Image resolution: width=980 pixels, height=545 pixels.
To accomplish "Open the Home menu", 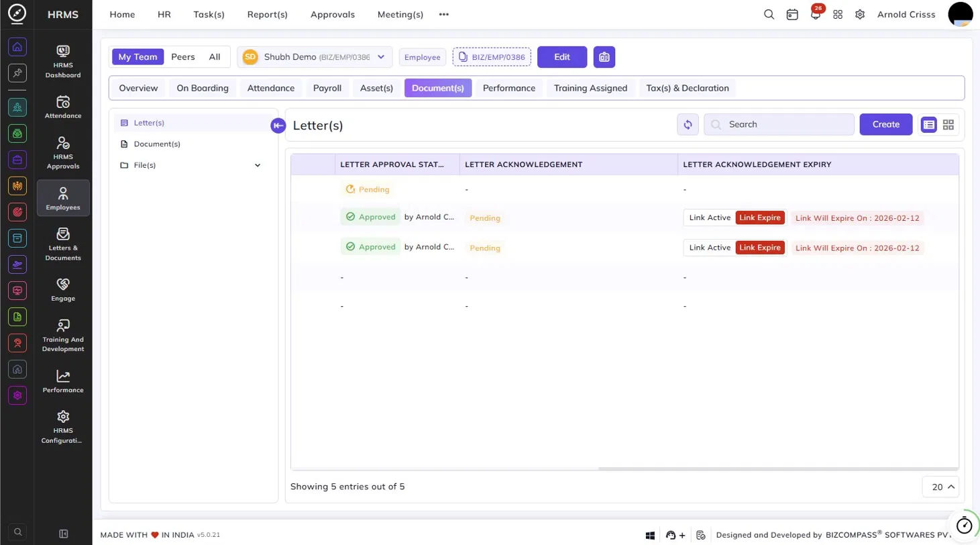I will pos(122,14).
